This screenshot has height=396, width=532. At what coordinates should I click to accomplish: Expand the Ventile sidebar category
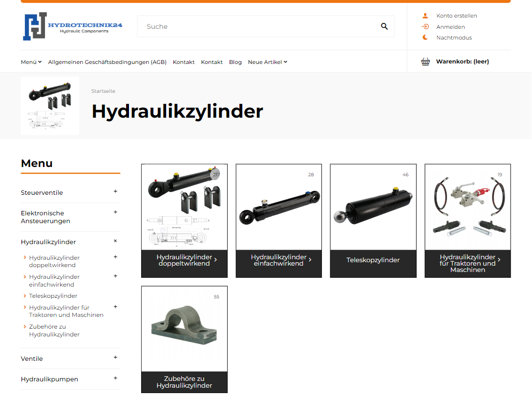115,357
